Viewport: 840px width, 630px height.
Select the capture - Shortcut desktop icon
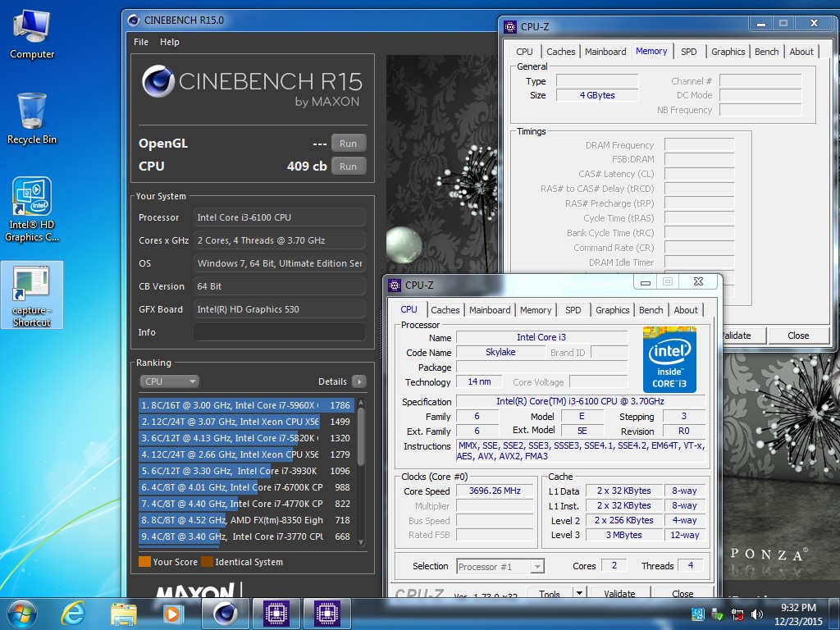32,295
